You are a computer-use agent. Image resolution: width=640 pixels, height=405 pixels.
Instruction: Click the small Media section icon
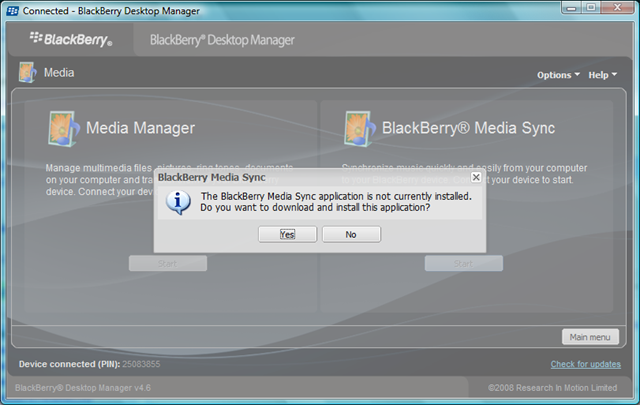(27, 73)
